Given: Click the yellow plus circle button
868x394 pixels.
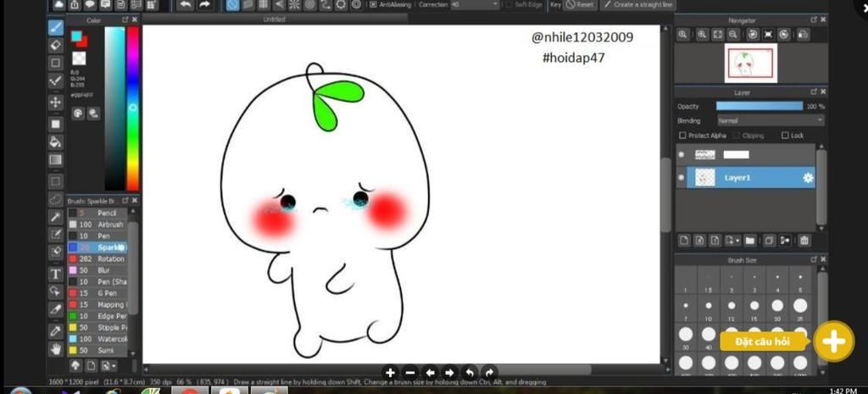Looking at the screenshot, I should pos(834,342).
